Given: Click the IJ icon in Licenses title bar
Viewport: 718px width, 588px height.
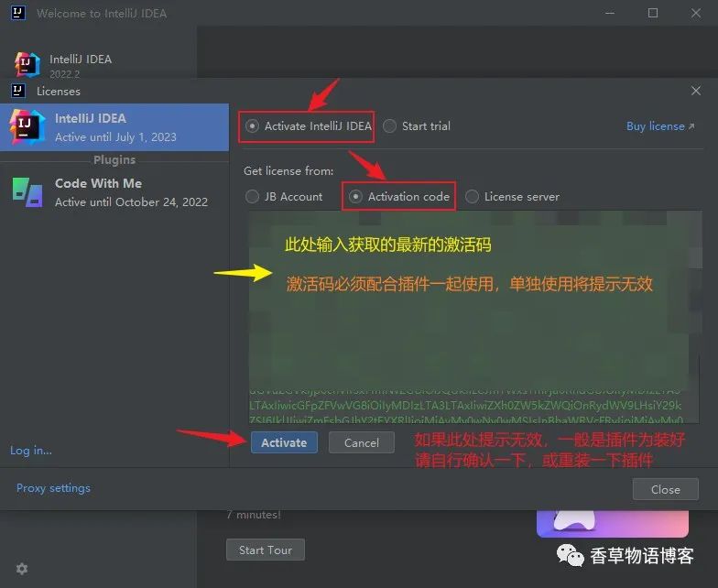Looking at the screenshot, I should (x=18, y=90).
